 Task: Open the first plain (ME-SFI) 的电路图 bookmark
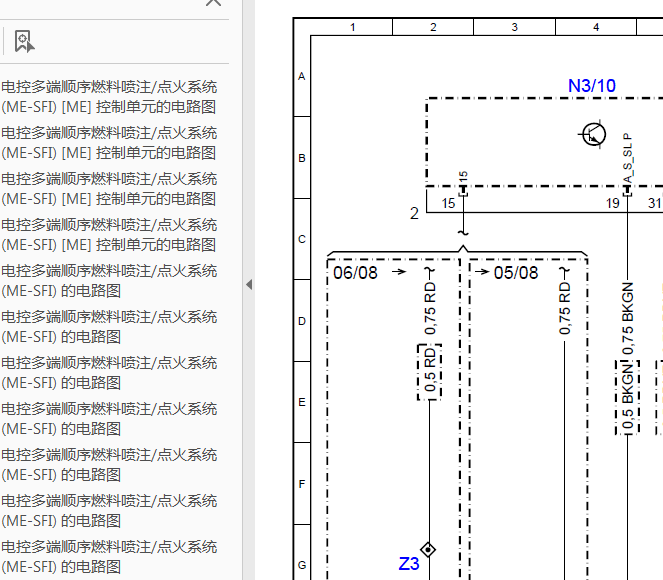[109, 281]
